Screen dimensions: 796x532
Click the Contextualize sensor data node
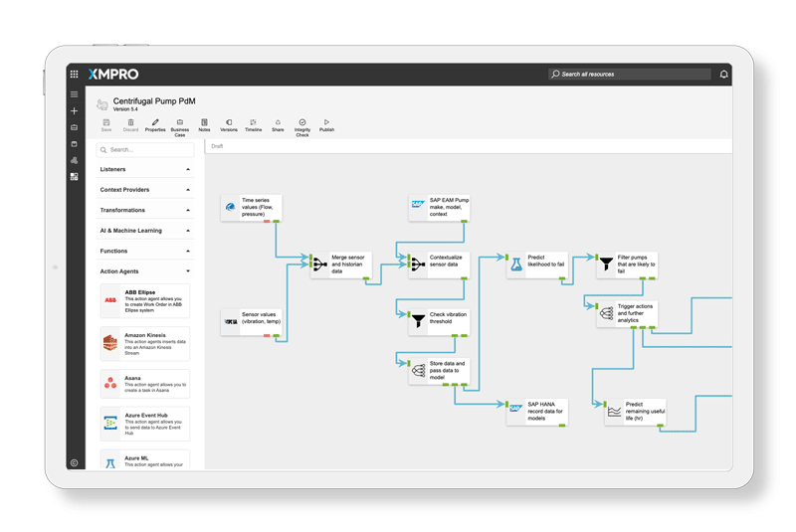click(439, 265)
